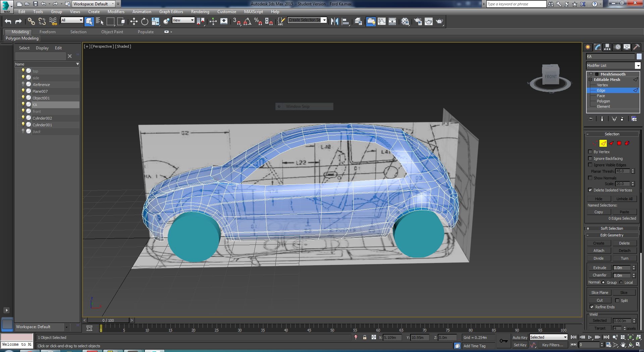Enable the By Vertex checkbox
Viewport: 644px width, 352px height.
click(590, 152)
